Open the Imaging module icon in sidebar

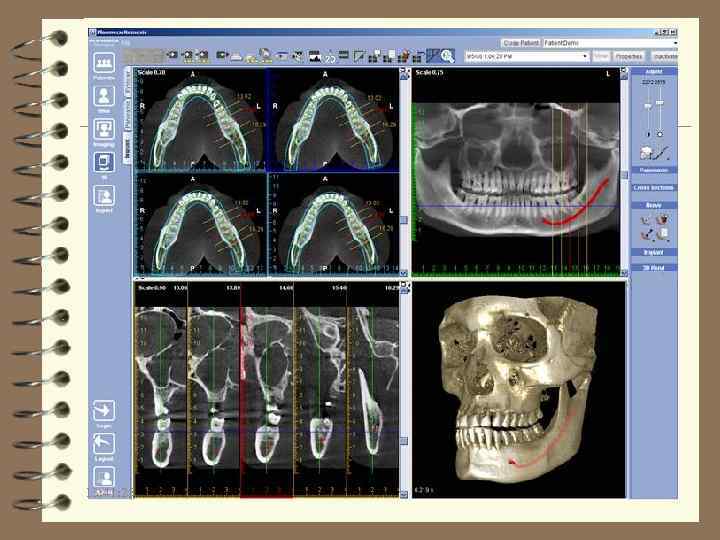point(104,129)
